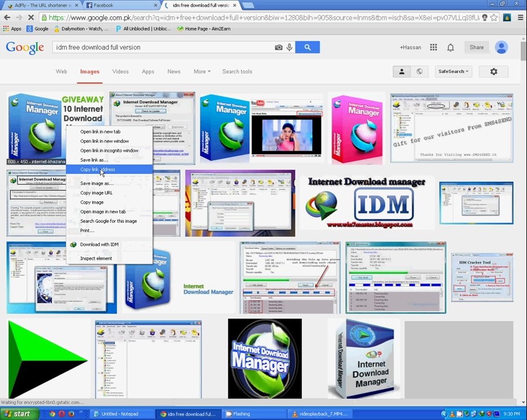Open the Web results tab
This screenshot has height=420, width=527.
coord(61,72)
